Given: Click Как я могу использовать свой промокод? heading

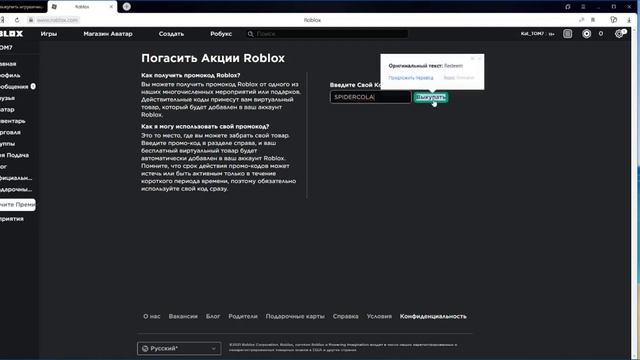Looking at the screenshot, I should 205,127.
